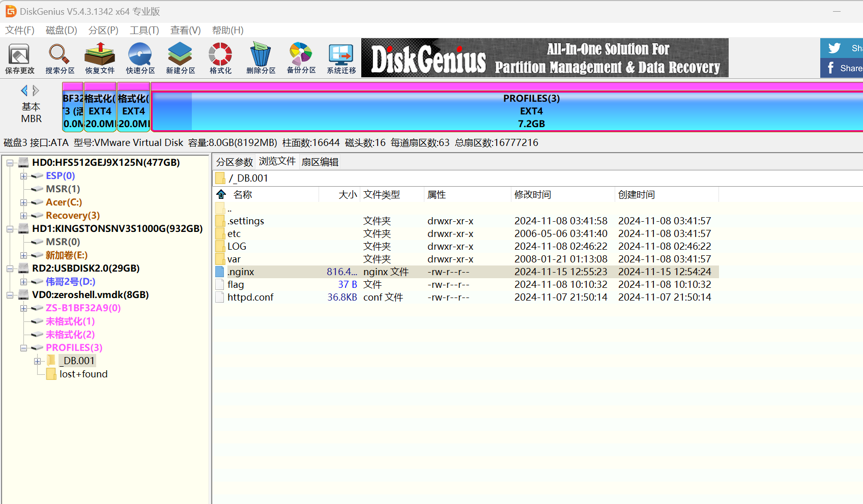Expand the _DB.001 folder tree node

click(37, 361)
